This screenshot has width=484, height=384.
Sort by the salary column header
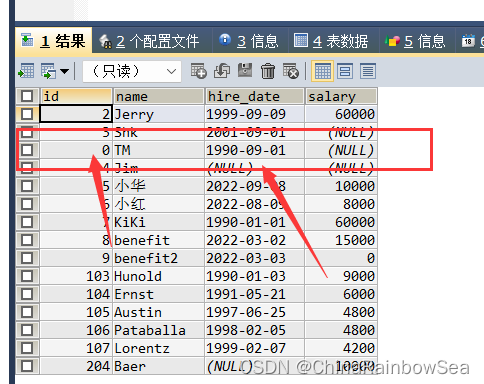341,96
